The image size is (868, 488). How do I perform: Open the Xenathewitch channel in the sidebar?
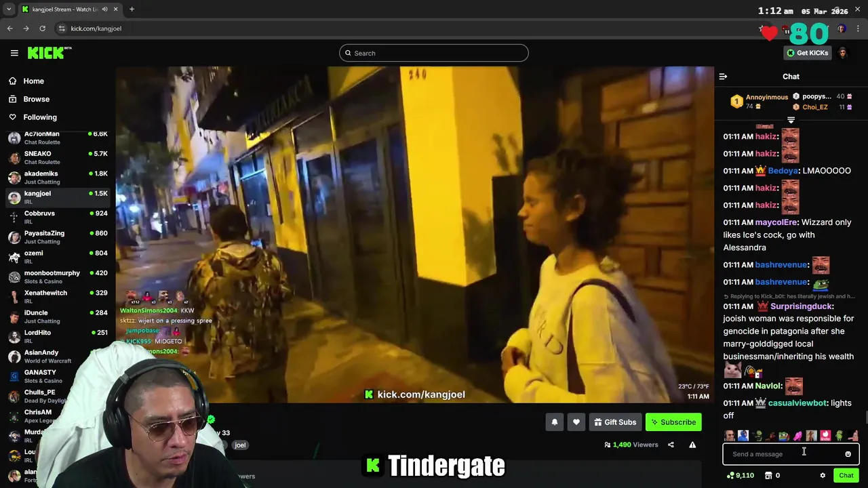[x=57, y=297]
